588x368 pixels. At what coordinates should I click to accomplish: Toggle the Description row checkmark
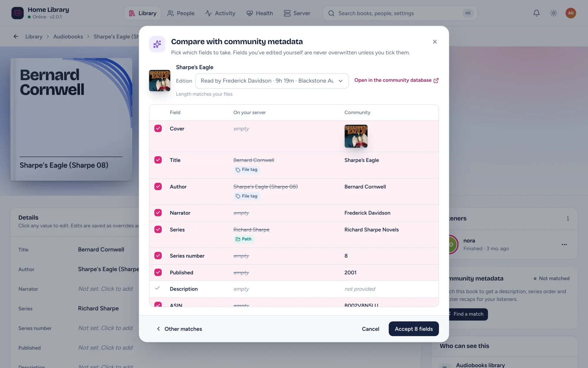point(158,288)
